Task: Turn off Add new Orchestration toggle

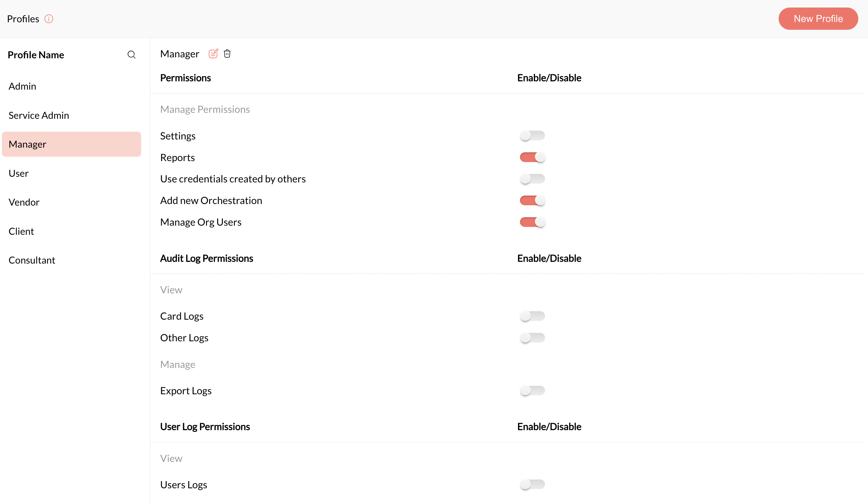Action: pos(532,200)
